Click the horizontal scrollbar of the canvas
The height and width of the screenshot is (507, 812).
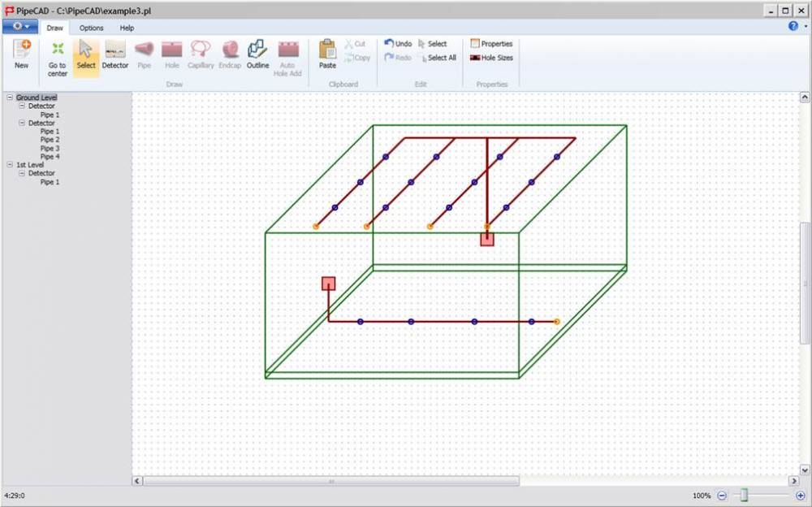click(331, 481)
